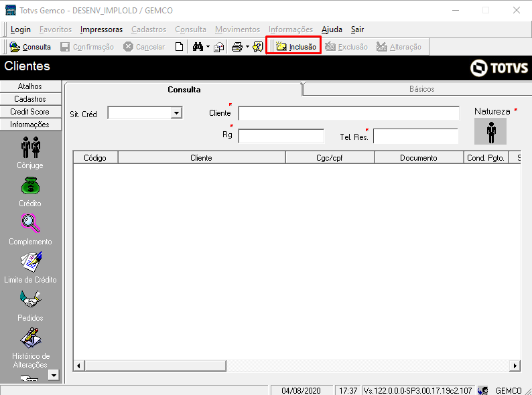Select the Consulta tab

(x=184, y=90)
